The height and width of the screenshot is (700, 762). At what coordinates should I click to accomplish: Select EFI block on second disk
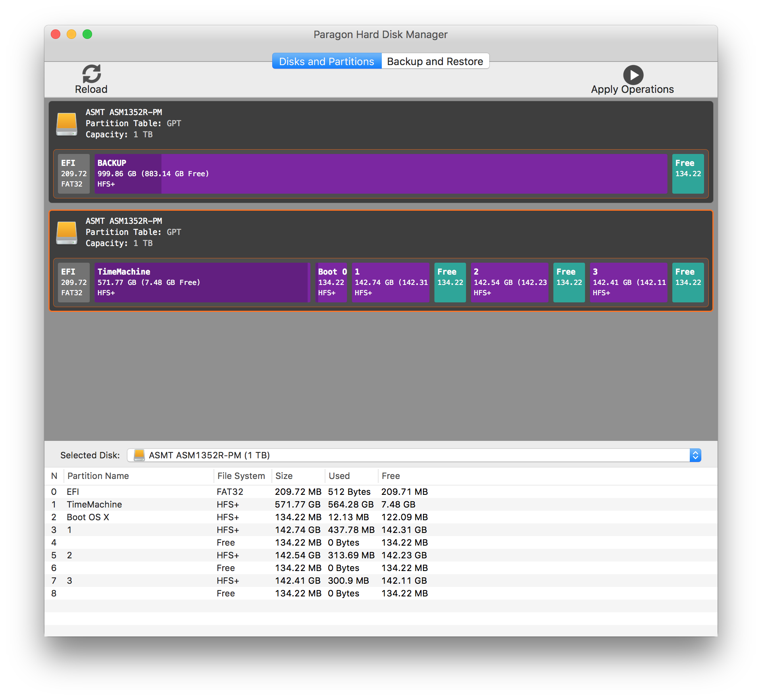(74, 283)
